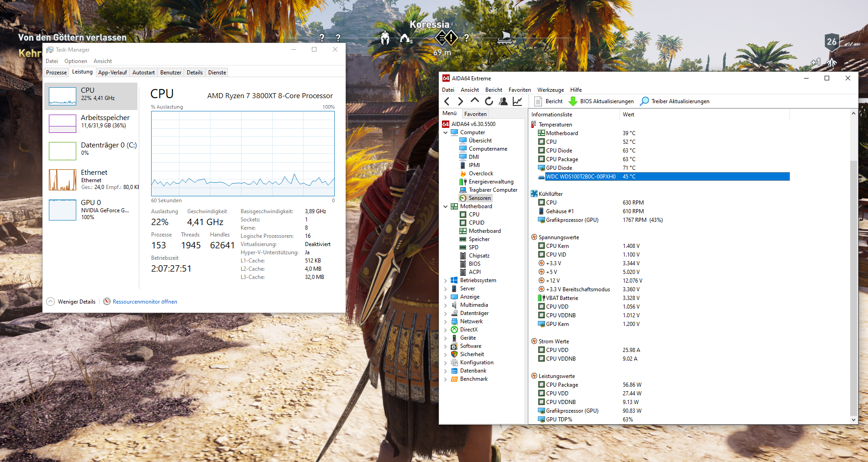Switch to the Prozesse tab
The width and height of the screenshot is (868, 462).
pos(56,73)
